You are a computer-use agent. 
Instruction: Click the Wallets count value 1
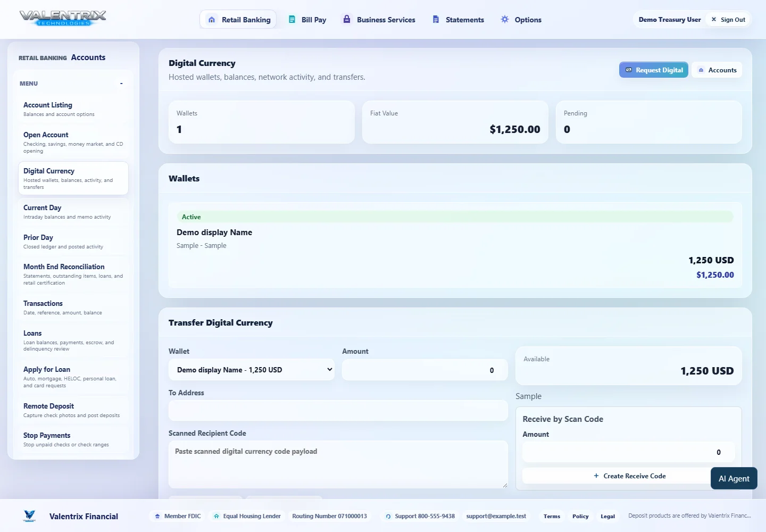pyautogui.click(x=179, y=129)
